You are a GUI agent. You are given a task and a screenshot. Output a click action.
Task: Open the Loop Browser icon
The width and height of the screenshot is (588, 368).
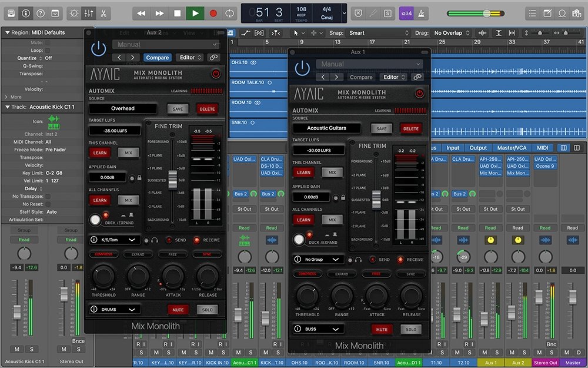pyautogui.click(x=562, y=14)
